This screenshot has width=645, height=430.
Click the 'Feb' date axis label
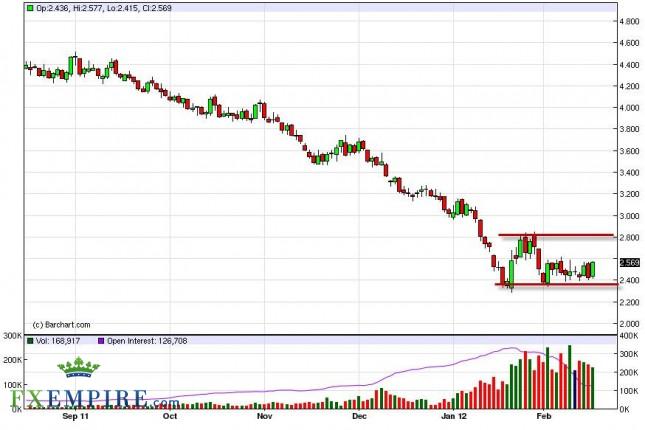(x=544, y=416)
